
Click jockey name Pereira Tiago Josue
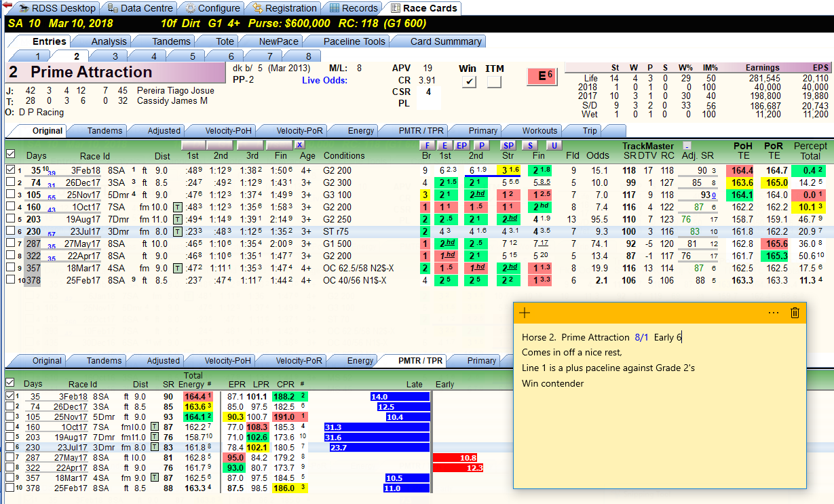click(x=176, y=90)
